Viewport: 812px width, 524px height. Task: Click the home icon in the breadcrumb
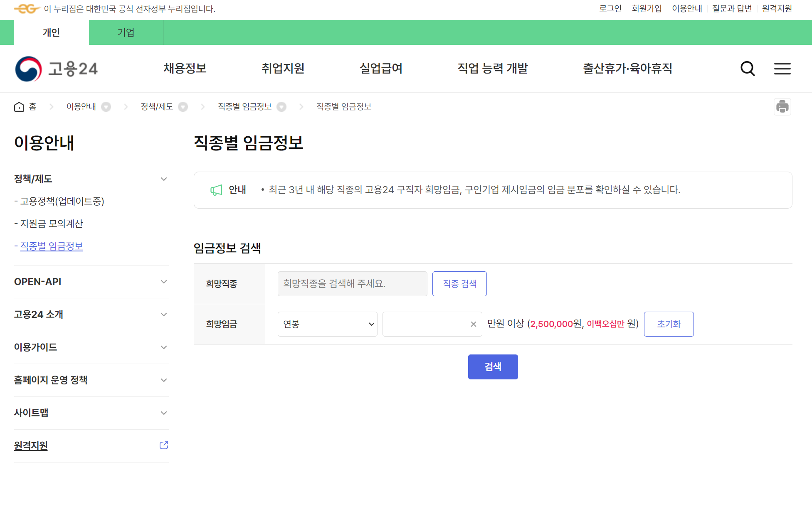point(20,106)
